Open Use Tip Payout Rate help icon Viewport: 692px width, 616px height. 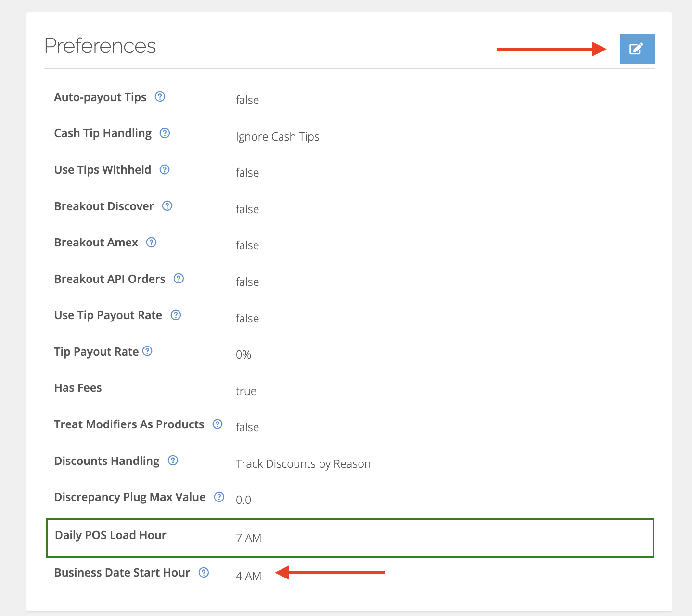point(176,315)
